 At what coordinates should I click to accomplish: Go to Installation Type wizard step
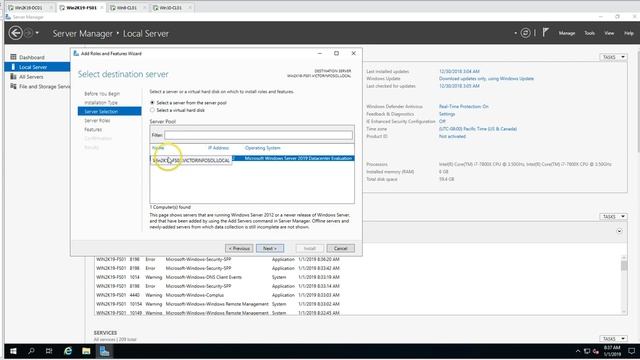tap(101, 102)
